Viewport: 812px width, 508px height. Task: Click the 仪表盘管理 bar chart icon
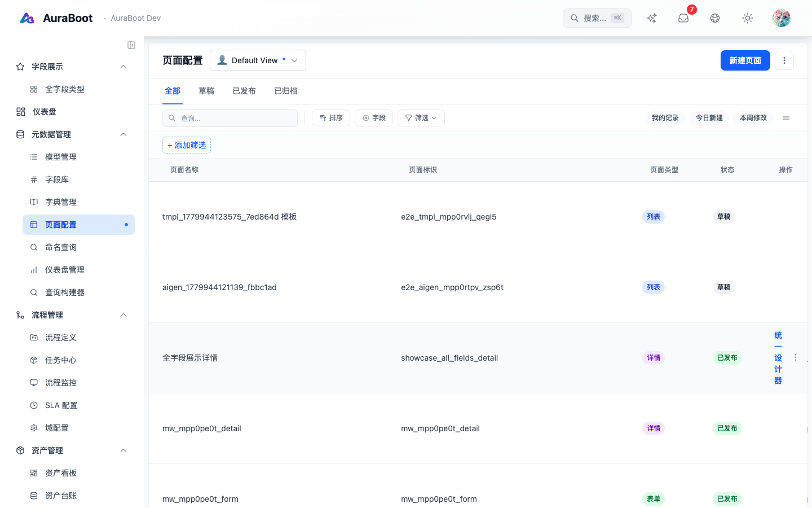[34, 270]
